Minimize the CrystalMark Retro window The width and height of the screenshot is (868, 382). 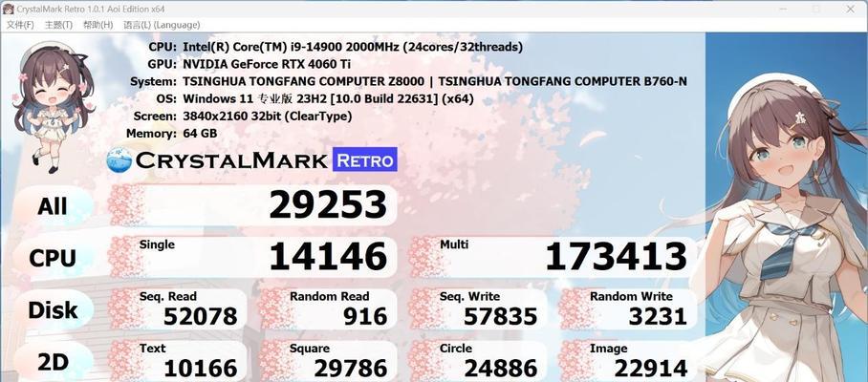pyautogui.click(x=782, y=9)
